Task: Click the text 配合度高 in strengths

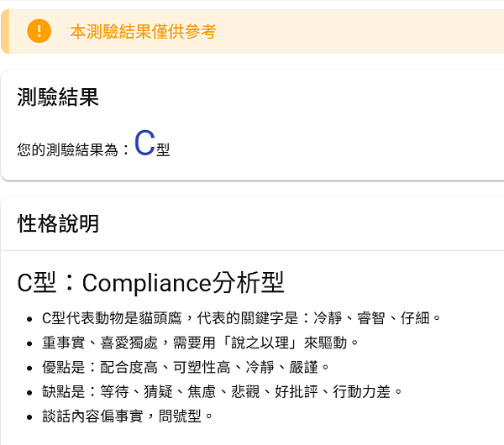Action: tap(129, 367)
